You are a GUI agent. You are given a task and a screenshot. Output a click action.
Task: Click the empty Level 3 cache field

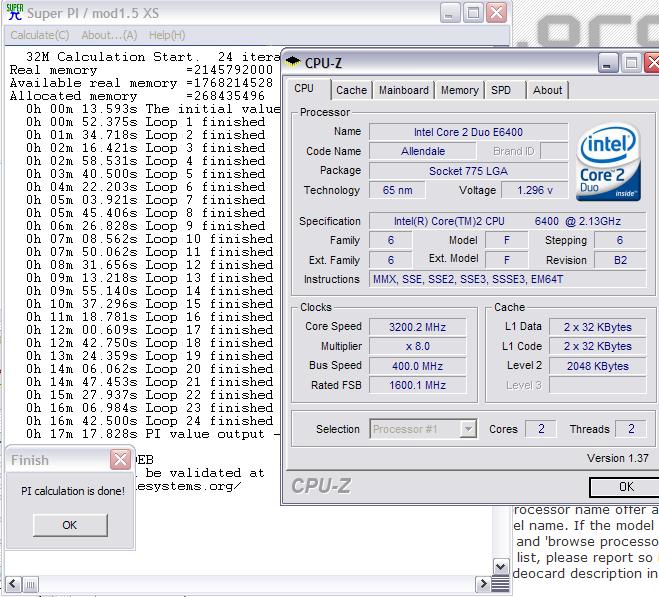click(597, 385)
